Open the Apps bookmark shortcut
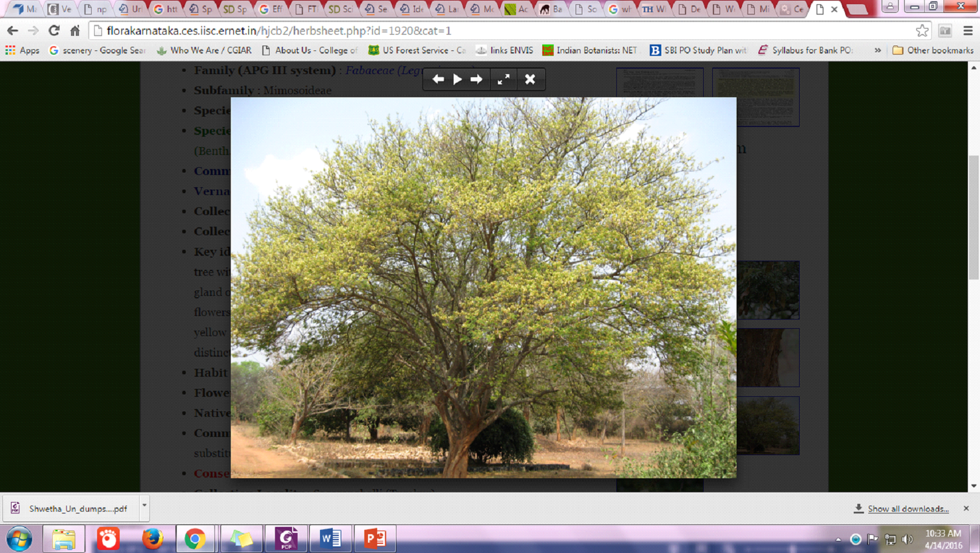The width and height of the screenshot is (980, 553). tap(22, 50)
